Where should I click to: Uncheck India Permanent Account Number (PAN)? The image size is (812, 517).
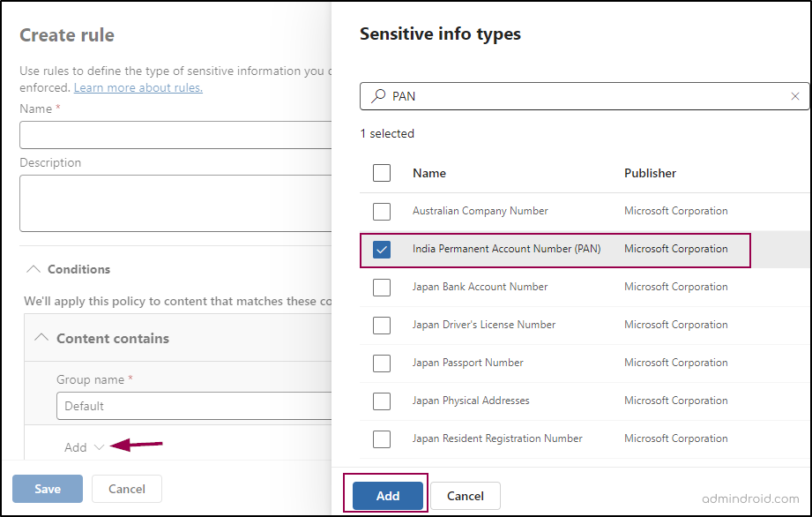pos(382,250)
